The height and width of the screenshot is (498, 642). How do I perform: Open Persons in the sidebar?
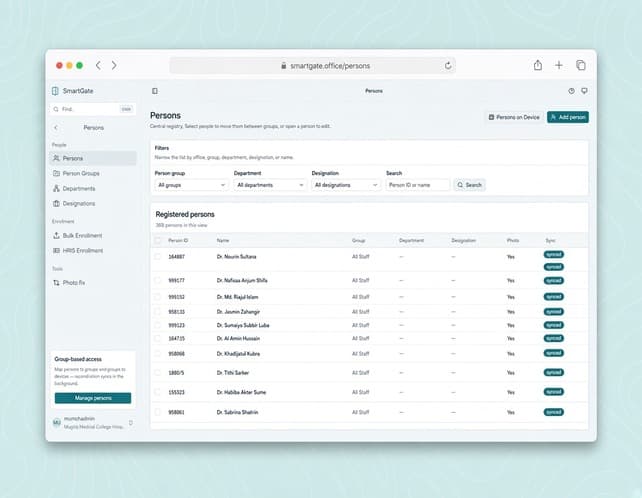[93, 158]
